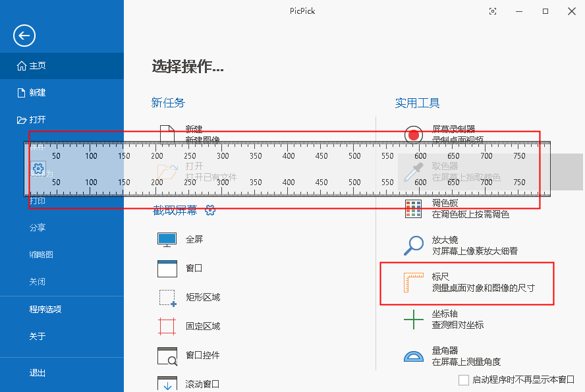Open the 调色板 color palette icon
585x392 pixels.
tap(413, 209)
